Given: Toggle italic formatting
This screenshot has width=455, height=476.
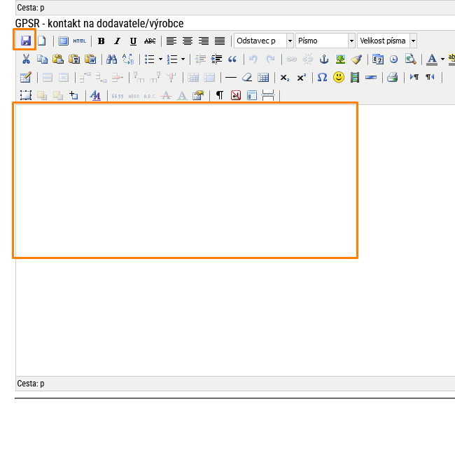Looking at the screenshot, I should pos(118,41).
